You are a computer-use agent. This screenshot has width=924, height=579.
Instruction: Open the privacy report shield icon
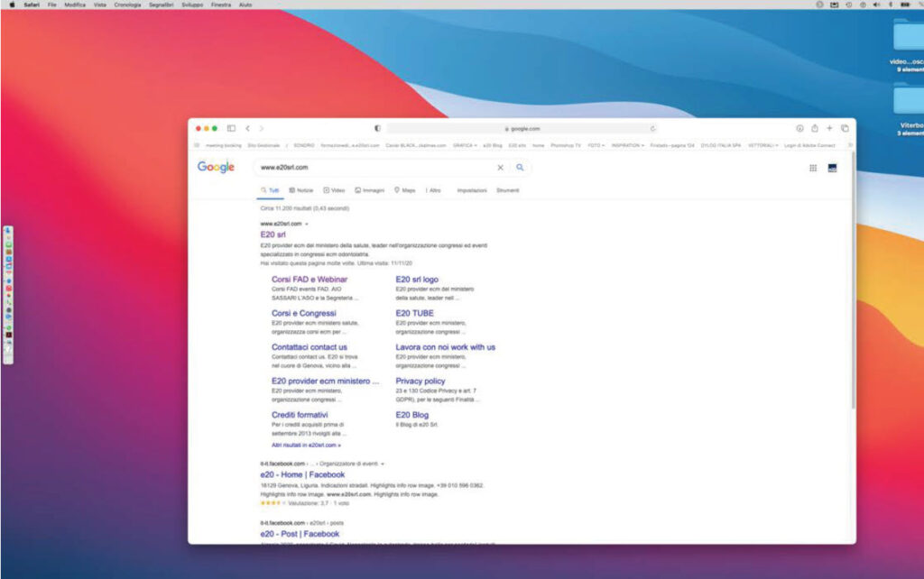click(x=377, y=128)
